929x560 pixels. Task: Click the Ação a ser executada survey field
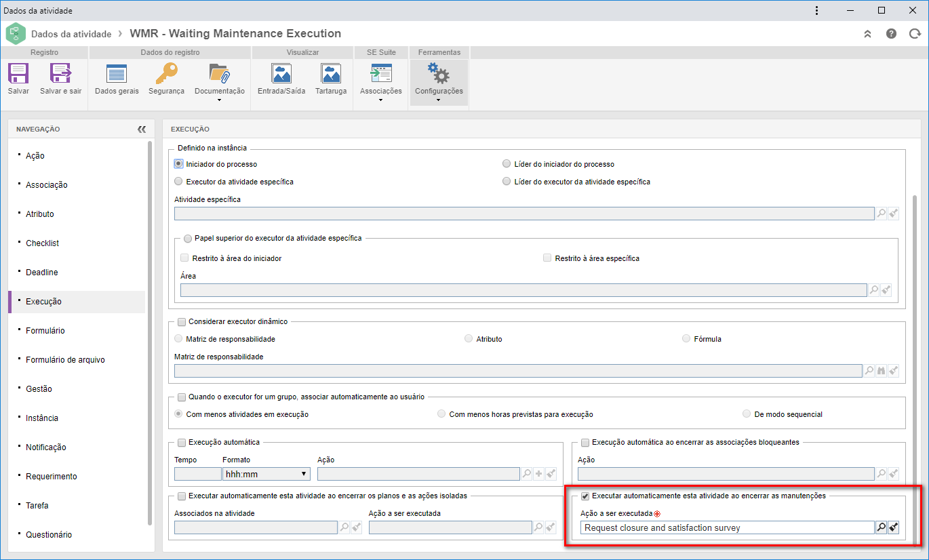coord(728,527)
